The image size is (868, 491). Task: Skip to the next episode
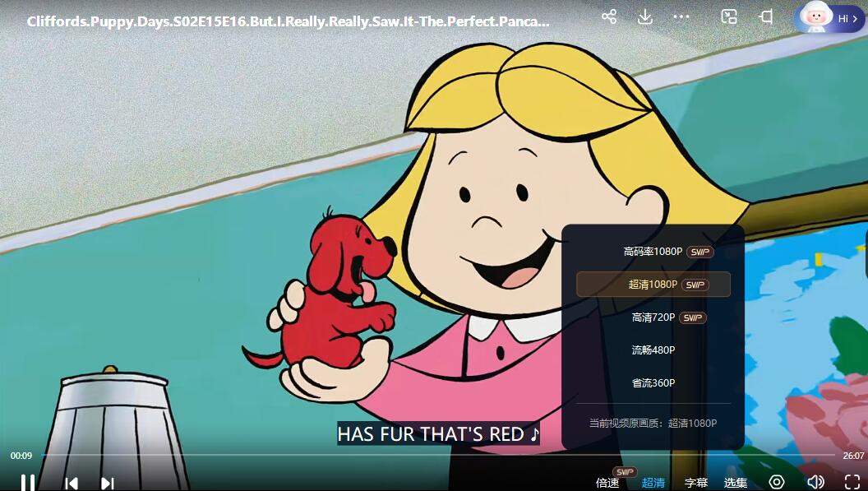(x=108, y=484)
